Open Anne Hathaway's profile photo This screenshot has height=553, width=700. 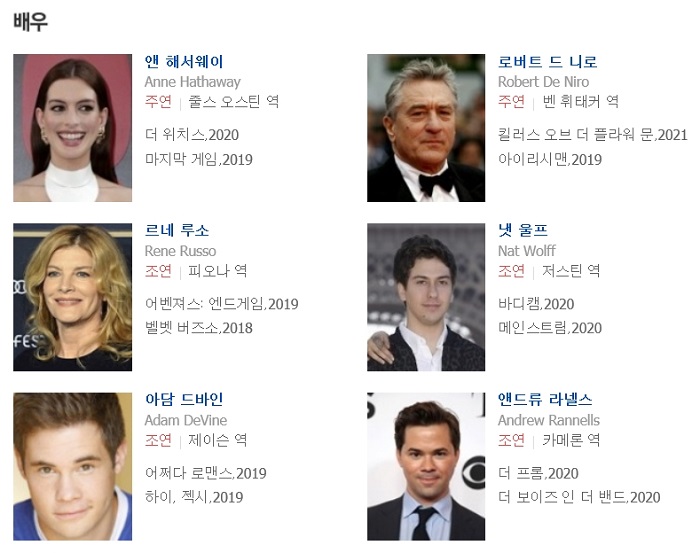click(x=72, y=128)
